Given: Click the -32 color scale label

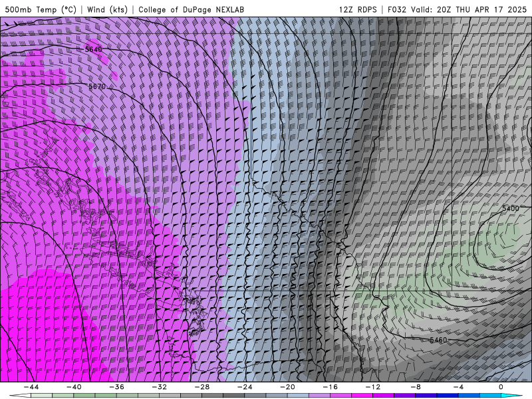Looking at the screenshot, I should tap(159, 387).
